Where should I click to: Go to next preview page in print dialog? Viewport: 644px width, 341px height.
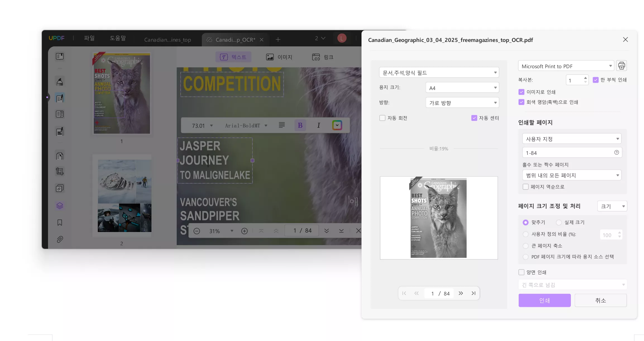[x=461, y=293]
